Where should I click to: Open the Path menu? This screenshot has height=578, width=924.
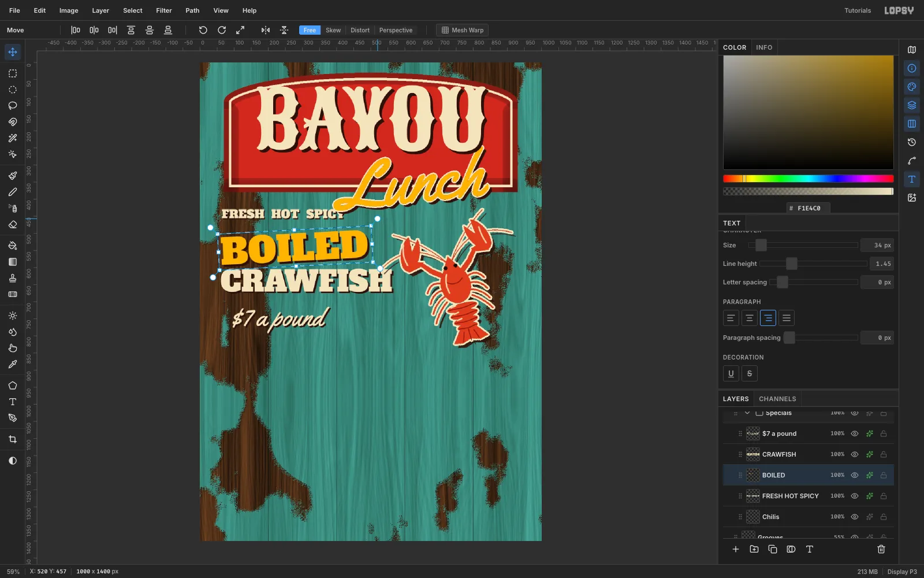pos(192,10)
